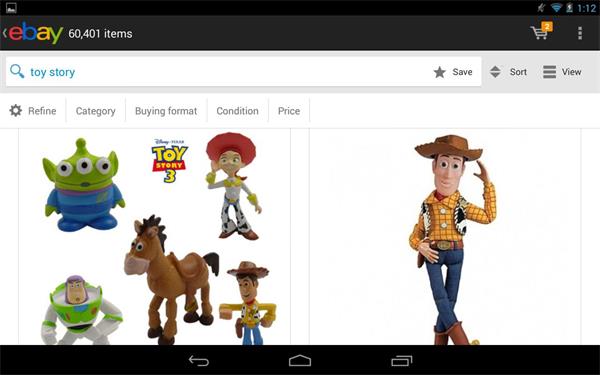Viewport: 600px width, 375px height.
Task: Open the Toy Story 3 figure set listing
Action: 155,237
